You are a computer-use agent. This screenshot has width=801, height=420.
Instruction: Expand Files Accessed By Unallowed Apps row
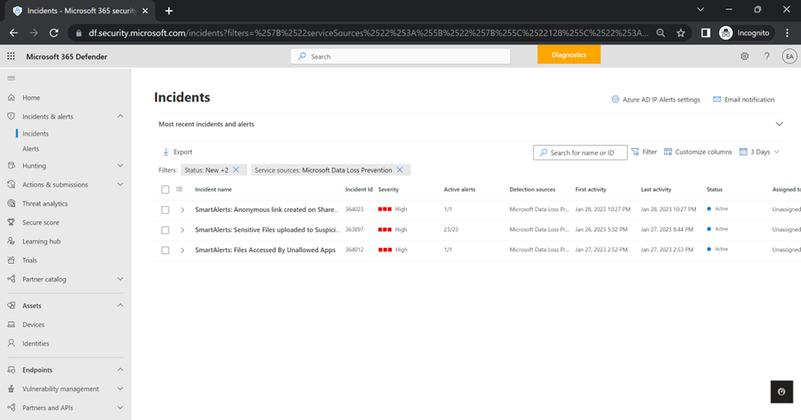[x=182, y=250]
